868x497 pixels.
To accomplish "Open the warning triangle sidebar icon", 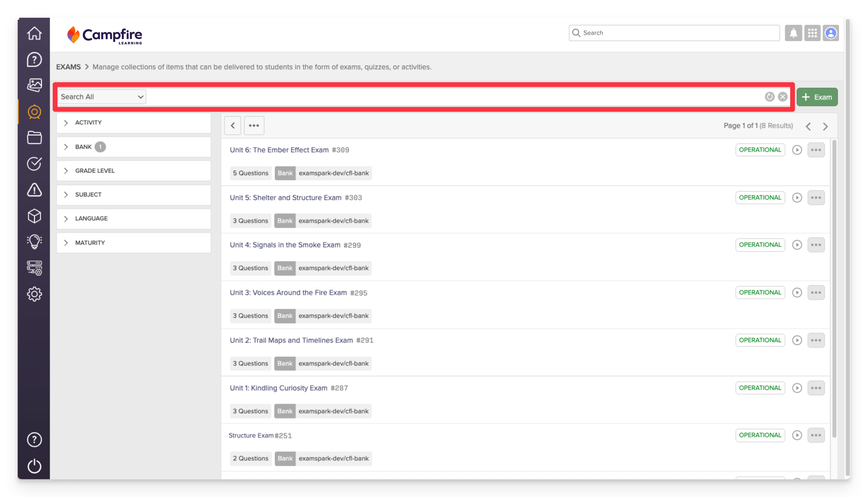I will click(34, 190).
